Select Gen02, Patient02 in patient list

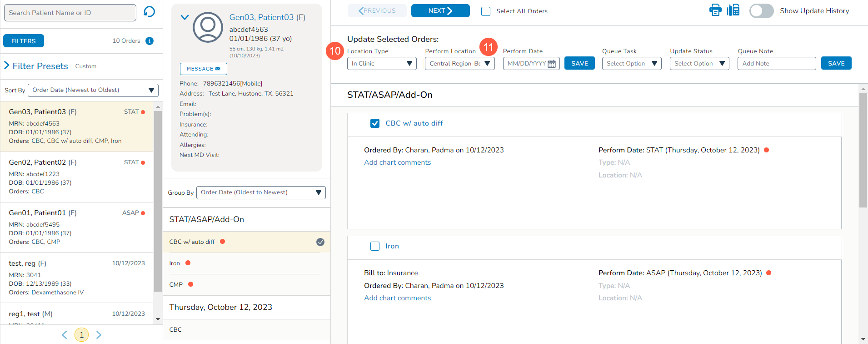[x=77, y=177]
